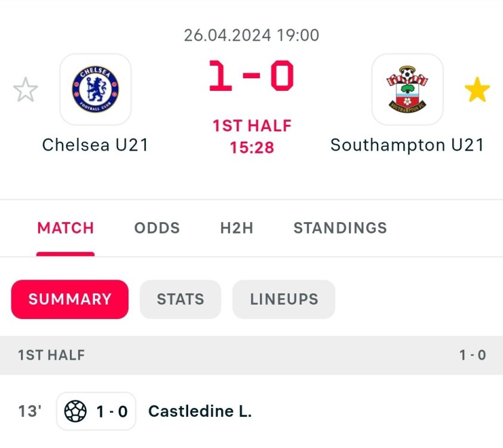Show match STATS
The width and height of the screenshot is (503, 448).
point(180,299)
